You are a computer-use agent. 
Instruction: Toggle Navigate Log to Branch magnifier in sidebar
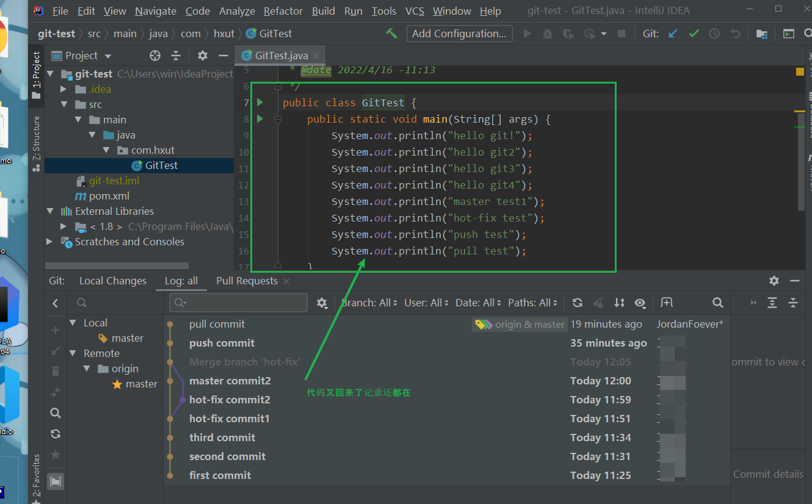click(x=56, y=413)
